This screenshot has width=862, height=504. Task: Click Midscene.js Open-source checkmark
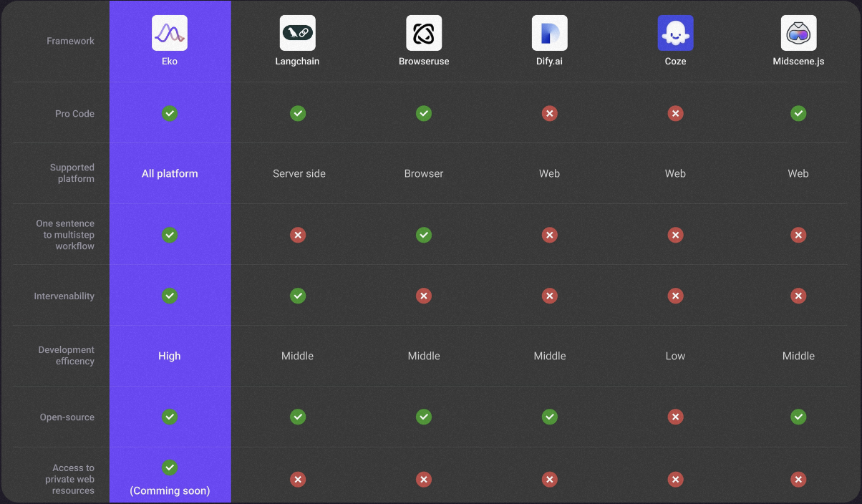799,417
